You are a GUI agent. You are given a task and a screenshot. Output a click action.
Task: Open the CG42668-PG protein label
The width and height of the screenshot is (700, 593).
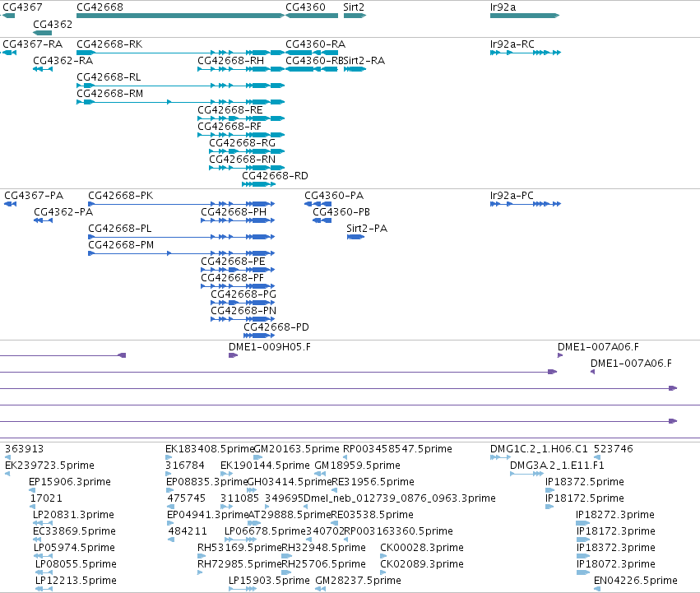click(243, 294)
